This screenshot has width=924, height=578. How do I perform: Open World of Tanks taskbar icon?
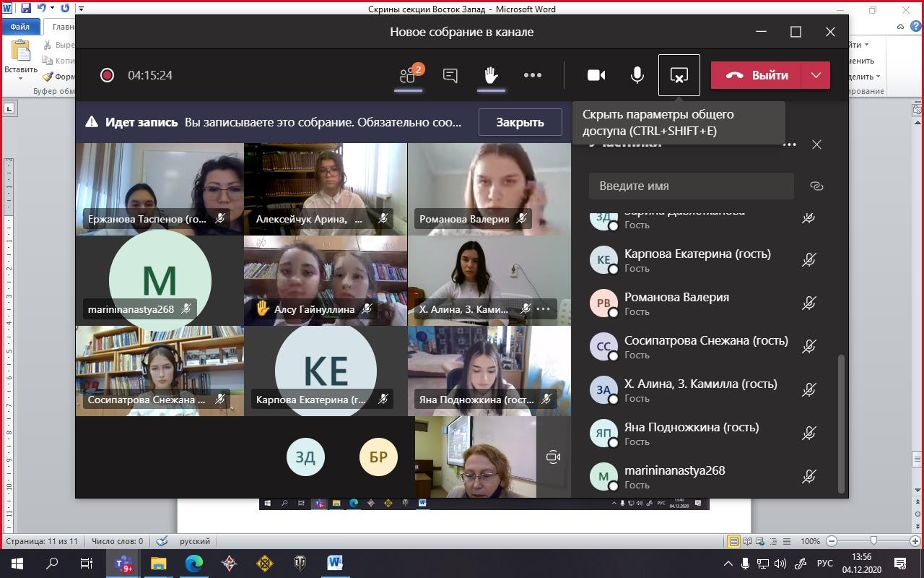tap(300, 564)
